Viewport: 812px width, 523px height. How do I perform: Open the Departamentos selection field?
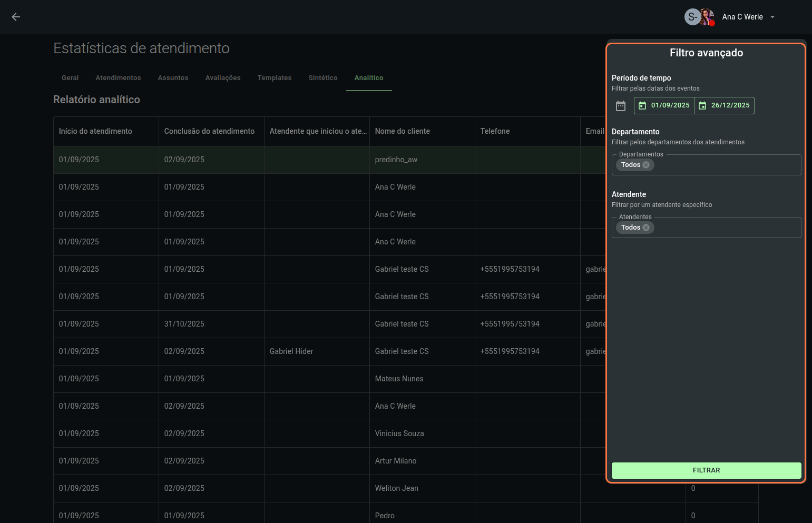[727, 165]
